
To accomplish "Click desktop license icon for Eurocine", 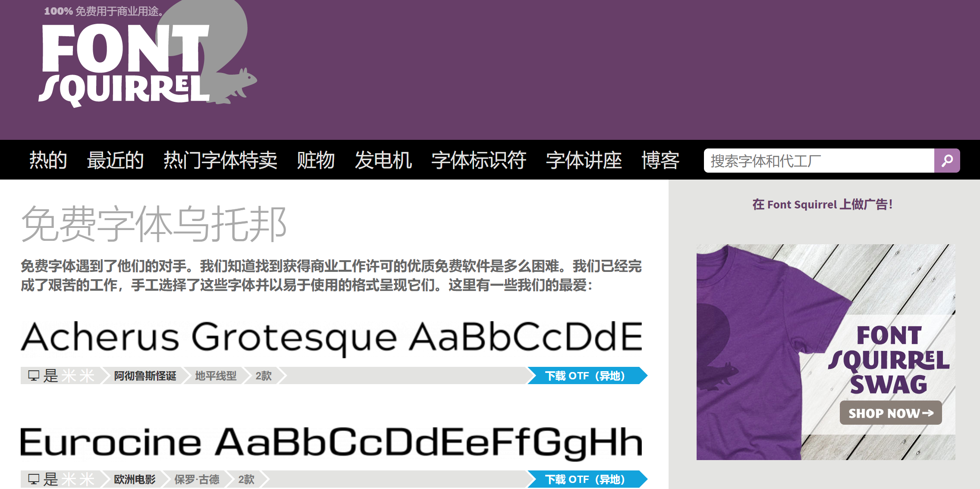I will (34, 479).
